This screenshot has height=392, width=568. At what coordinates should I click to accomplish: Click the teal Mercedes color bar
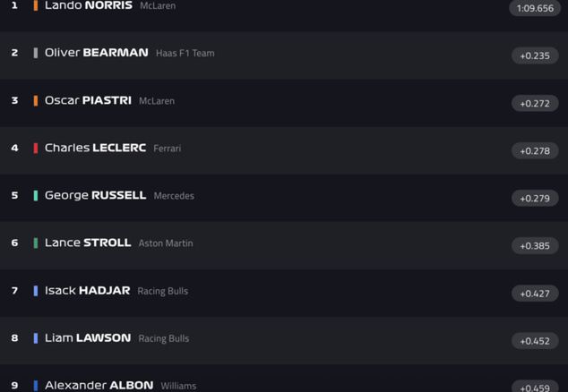click(36, 195)
